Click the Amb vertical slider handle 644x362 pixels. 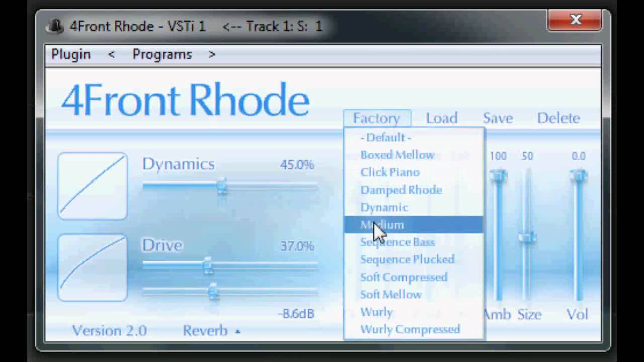[498, 175]
